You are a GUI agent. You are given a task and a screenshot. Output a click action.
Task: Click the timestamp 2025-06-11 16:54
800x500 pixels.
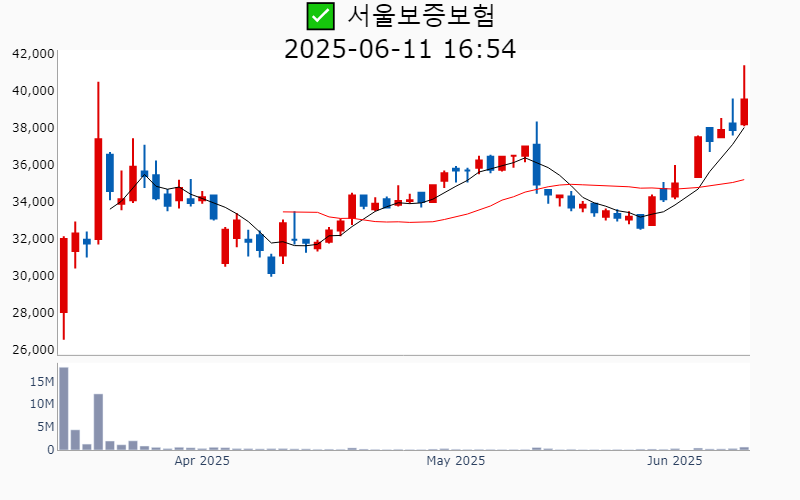[400, 49]
